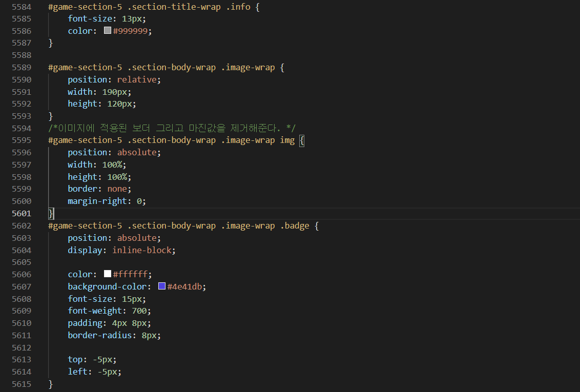This screenshot has width=580, height=392.
Task: Click line number 5584
Action: tap(22, 7)
